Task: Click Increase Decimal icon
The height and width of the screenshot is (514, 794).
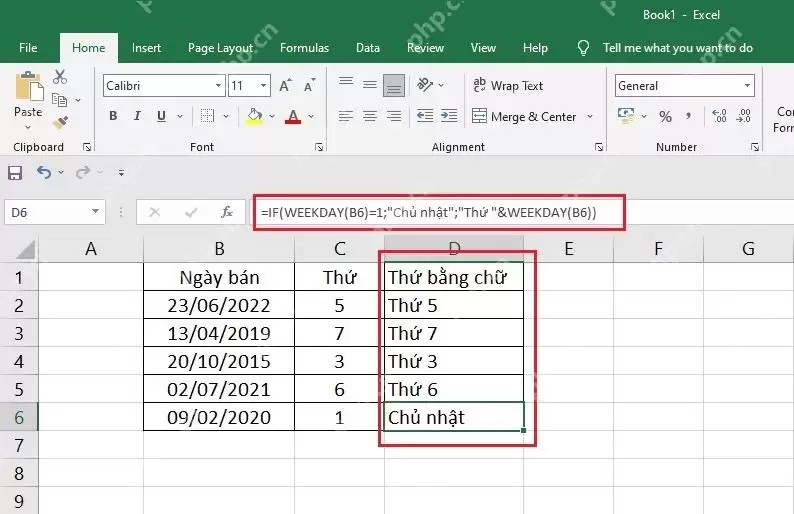Action: tap(719, 116)
